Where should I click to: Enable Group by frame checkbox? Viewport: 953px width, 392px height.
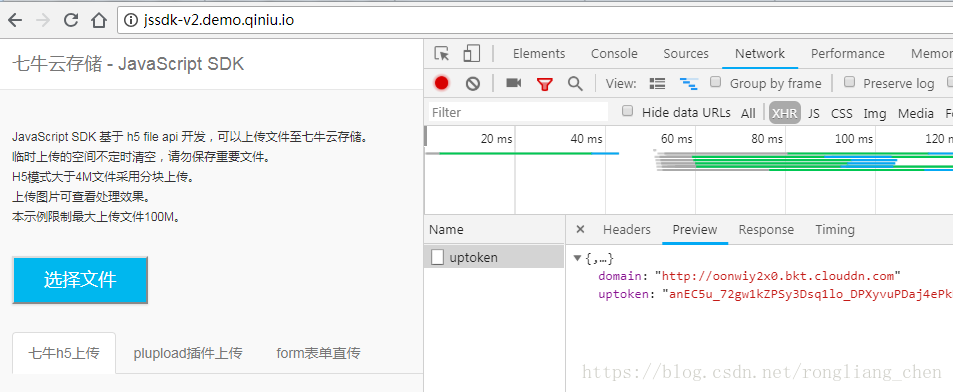716,82
